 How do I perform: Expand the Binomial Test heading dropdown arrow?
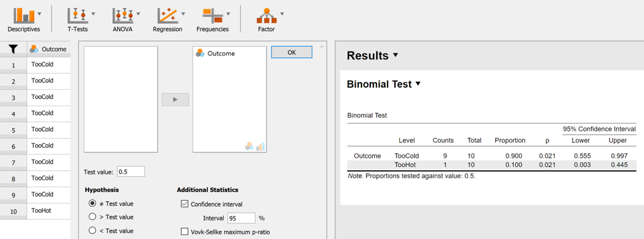pyautogui.click(x=418, y=84)
